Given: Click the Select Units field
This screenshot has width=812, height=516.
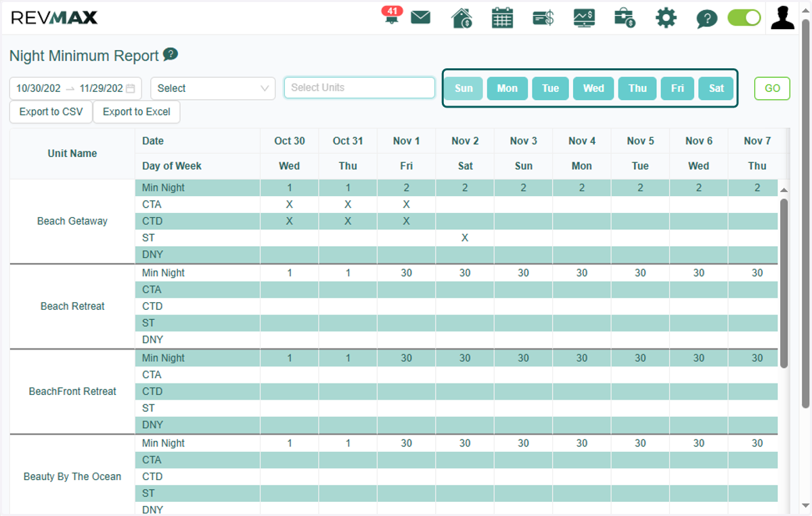Looking at the screenshot, I should tap(359, 87).
